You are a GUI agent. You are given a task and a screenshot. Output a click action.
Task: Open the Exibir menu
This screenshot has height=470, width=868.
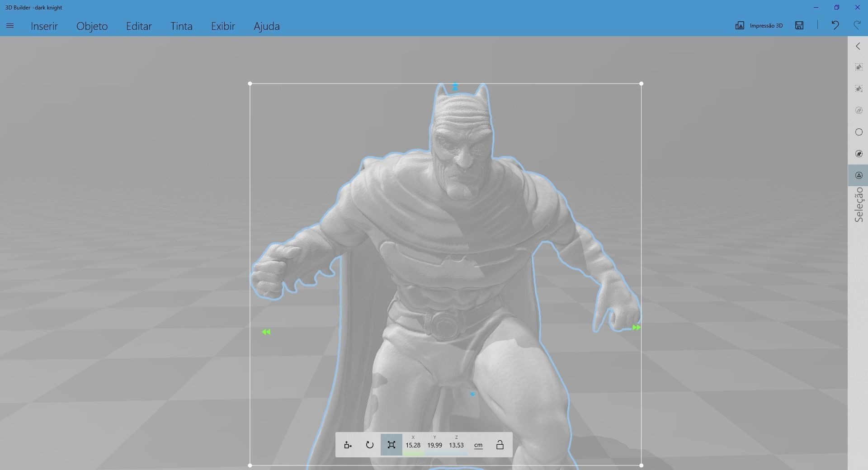coord(223,26)
